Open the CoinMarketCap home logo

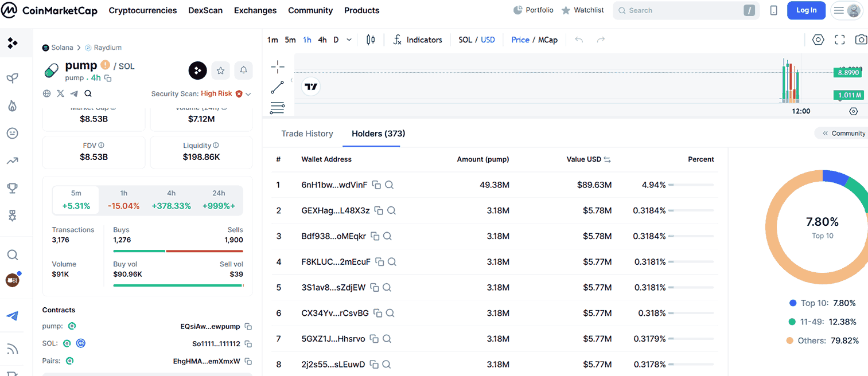49,10
